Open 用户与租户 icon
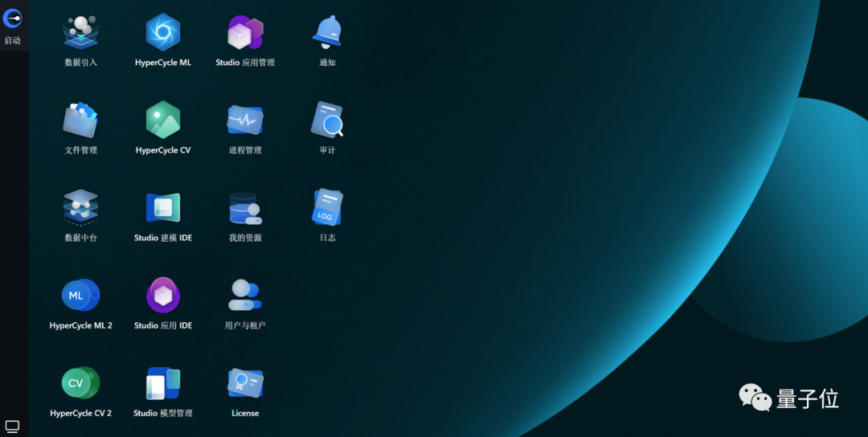 click(244, 295)
